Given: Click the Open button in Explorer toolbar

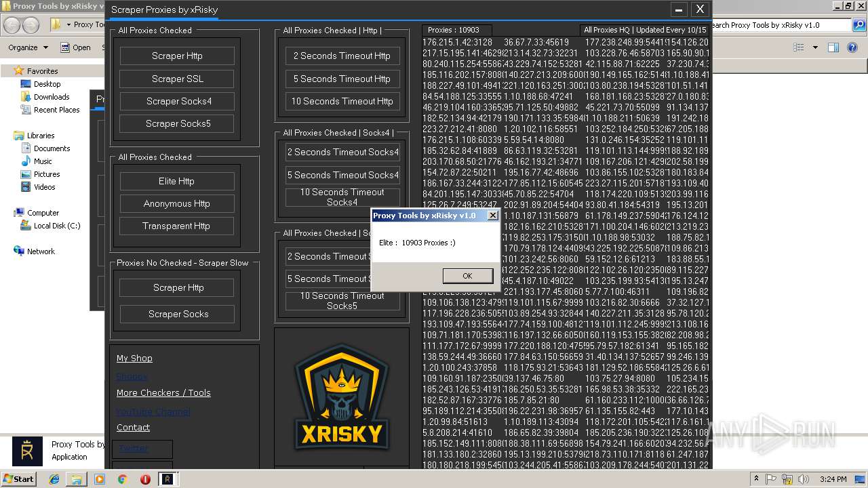Looking at the screenshot, I should point(75,47).
